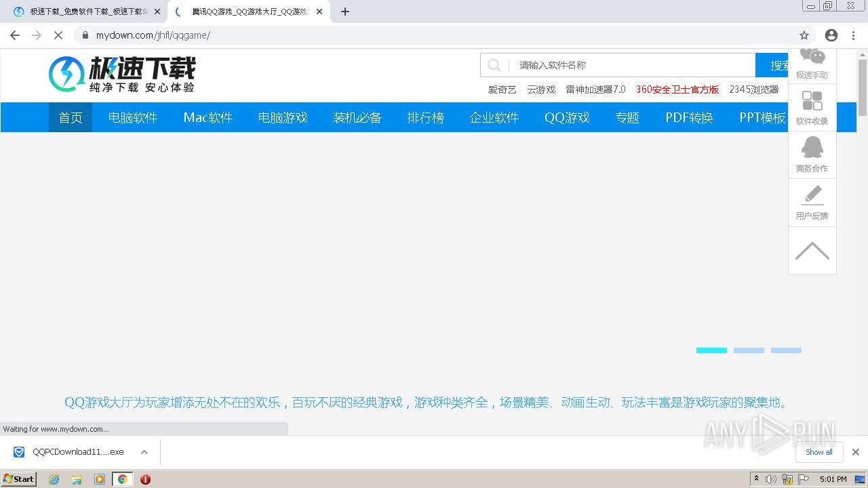
Task: Click the volume tray icon
Action: [x=771, y=479]
